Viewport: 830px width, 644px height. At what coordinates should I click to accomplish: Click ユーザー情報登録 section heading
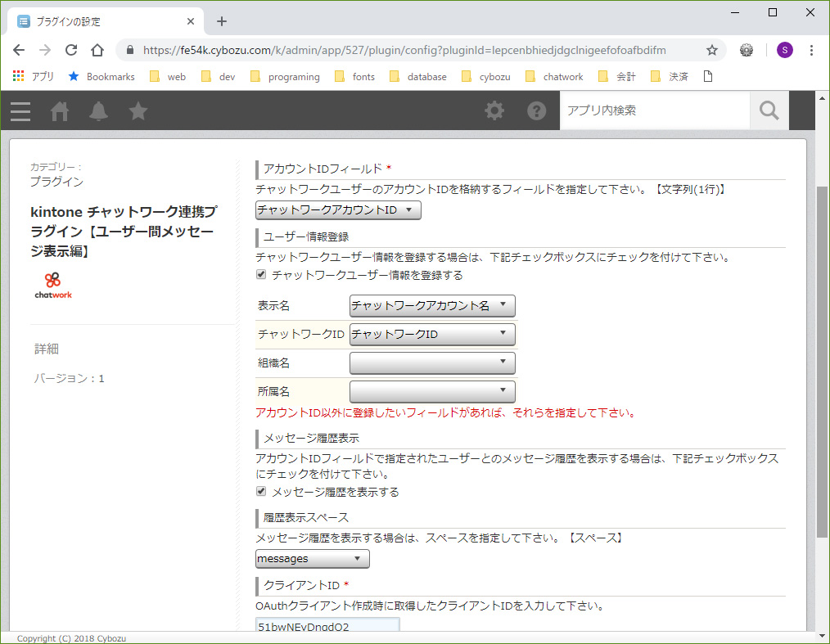coord(306,236)
